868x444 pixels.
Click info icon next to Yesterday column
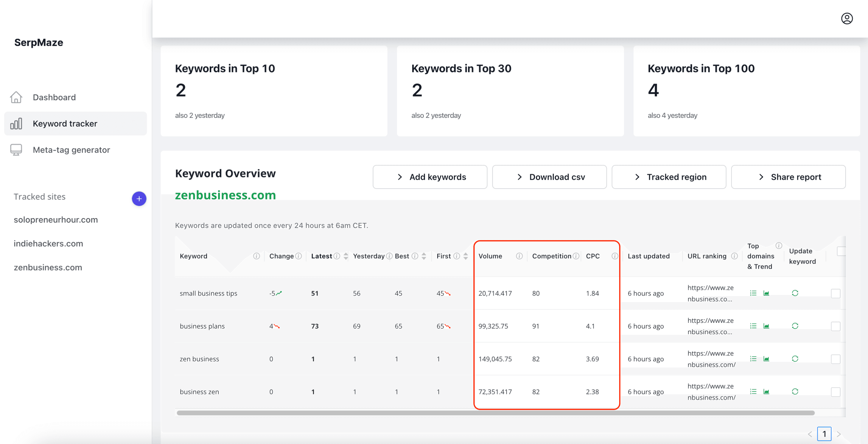[389, 256]
